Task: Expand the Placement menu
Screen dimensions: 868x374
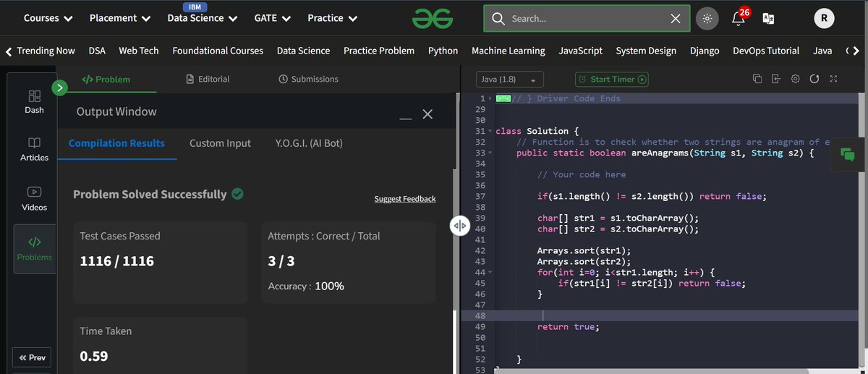Action: [120, 18]
